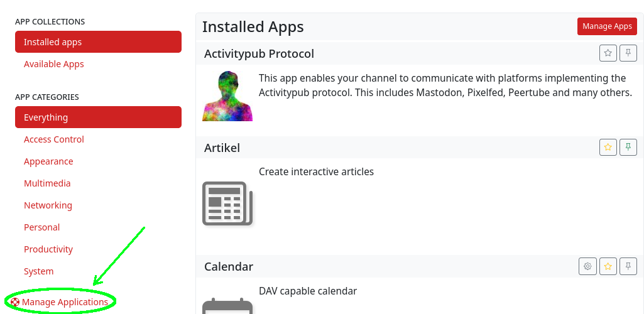The height and width of the screenshot is (314, 644).
Task: Star the Activitypub Protocol app
Action: click(x=608, y=53)
